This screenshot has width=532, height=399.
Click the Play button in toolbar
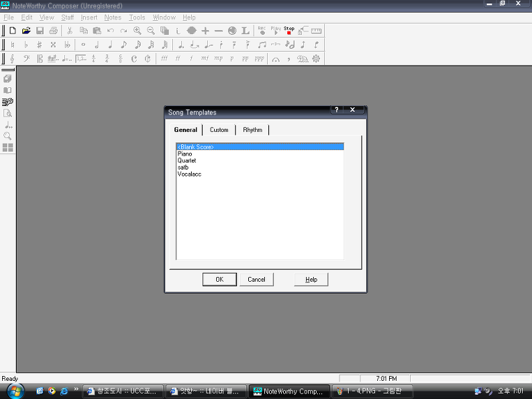tap(275, 31)
